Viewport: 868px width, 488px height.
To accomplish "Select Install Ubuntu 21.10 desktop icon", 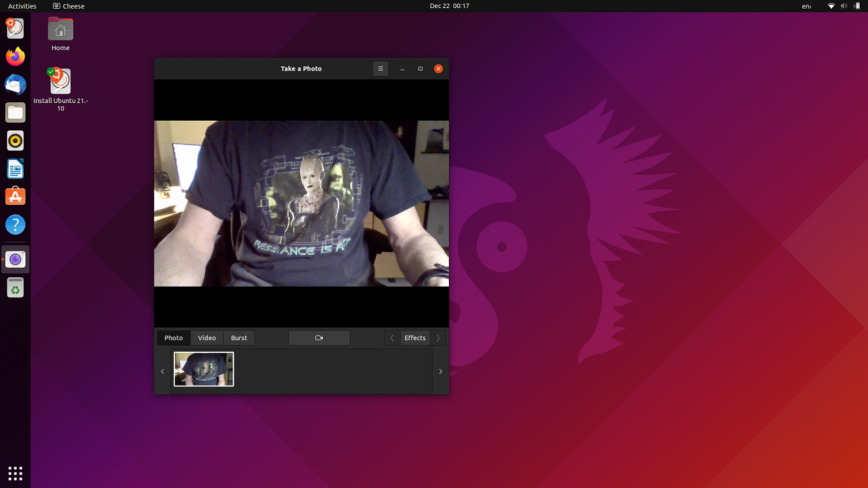I will (x=60, y=90).
